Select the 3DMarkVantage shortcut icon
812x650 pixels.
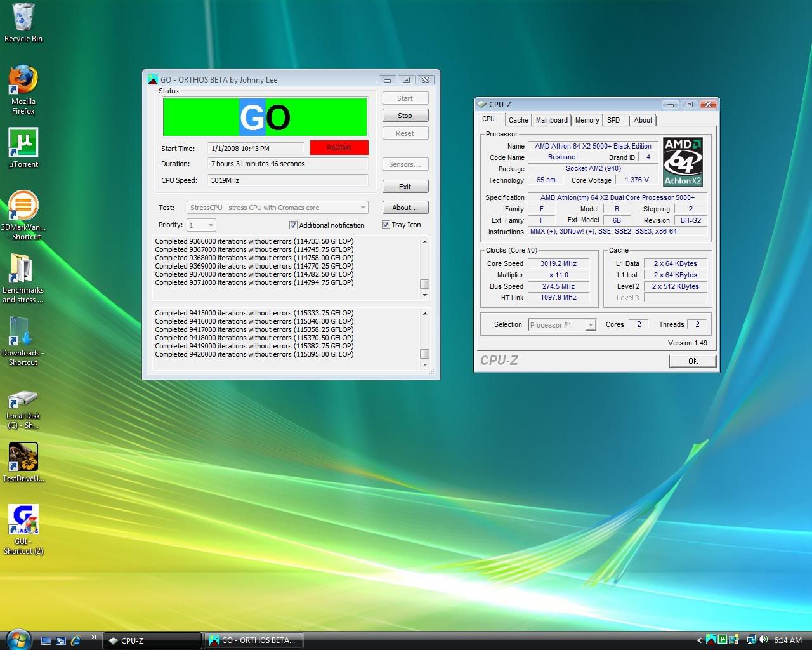click(23, 215)
